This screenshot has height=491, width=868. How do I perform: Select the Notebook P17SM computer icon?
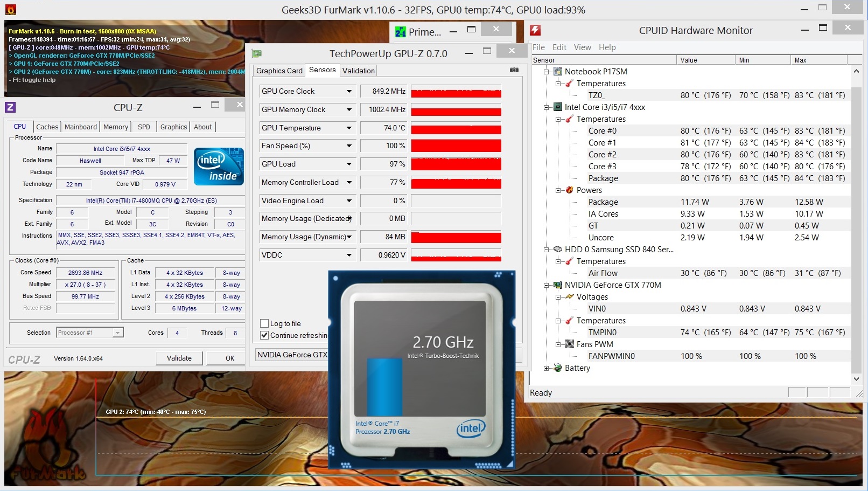pyautogui.click(x=557, y=71)
